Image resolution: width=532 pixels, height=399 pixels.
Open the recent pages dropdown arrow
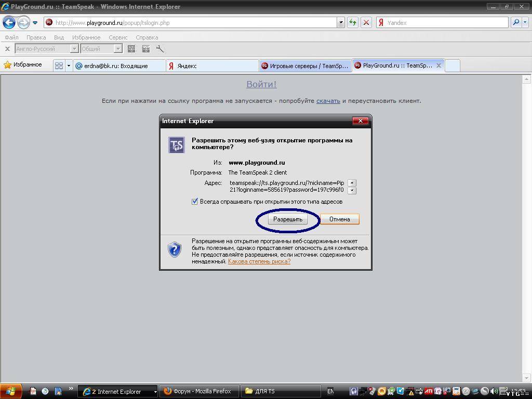[35, 23]
